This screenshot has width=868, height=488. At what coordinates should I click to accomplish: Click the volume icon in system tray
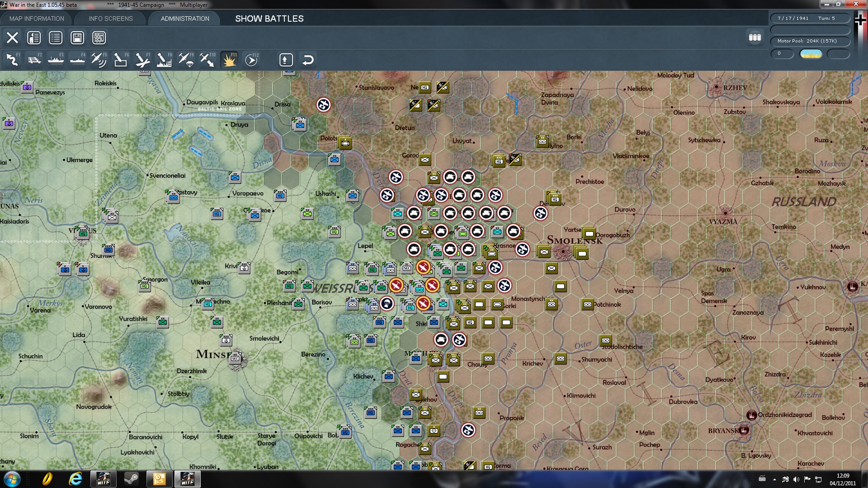tap(796, 479)
